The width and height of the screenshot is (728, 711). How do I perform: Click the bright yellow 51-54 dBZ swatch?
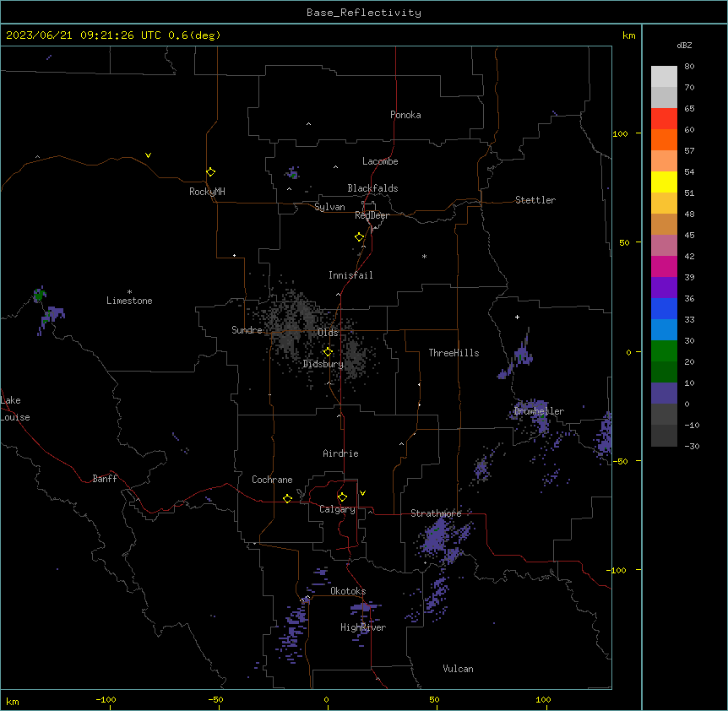(664, 182)
